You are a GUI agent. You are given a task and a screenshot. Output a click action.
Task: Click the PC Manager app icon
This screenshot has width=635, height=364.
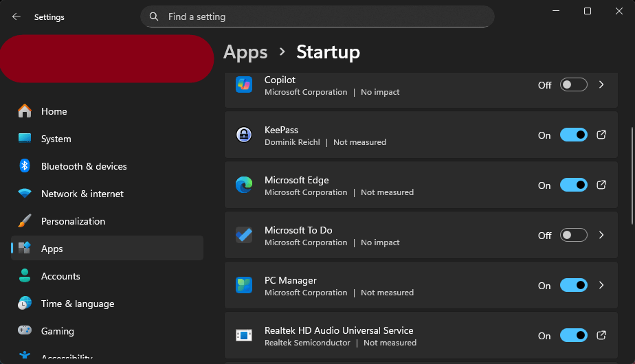[244, 285]
